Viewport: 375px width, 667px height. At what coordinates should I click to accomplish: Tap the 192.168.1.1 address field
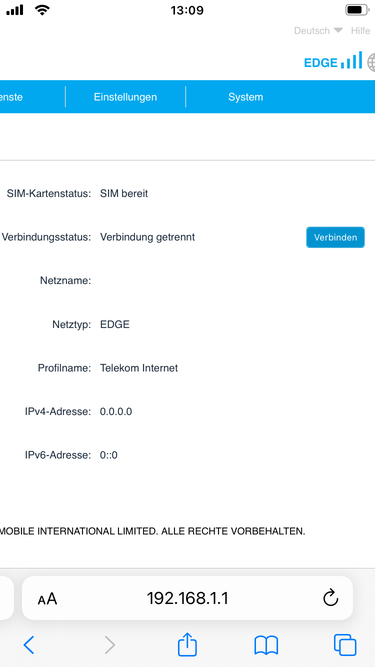coord(188,598)
